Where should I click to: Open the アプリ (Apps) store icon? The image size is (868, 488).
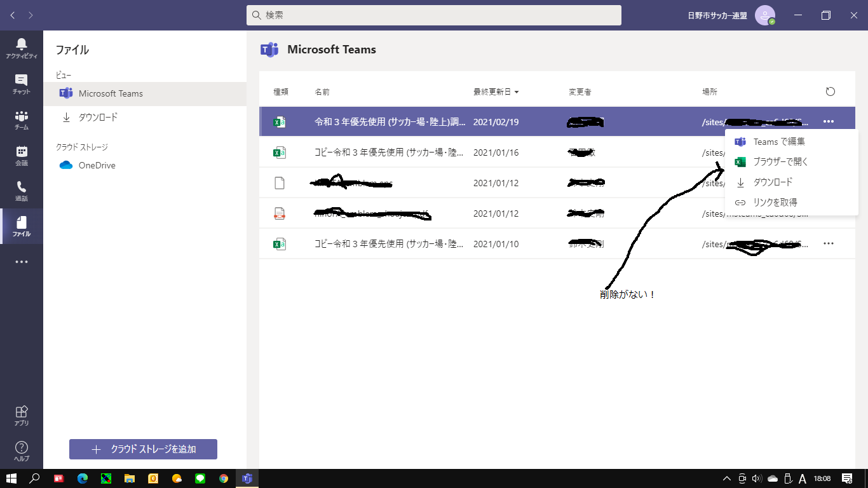pos(22,415)
